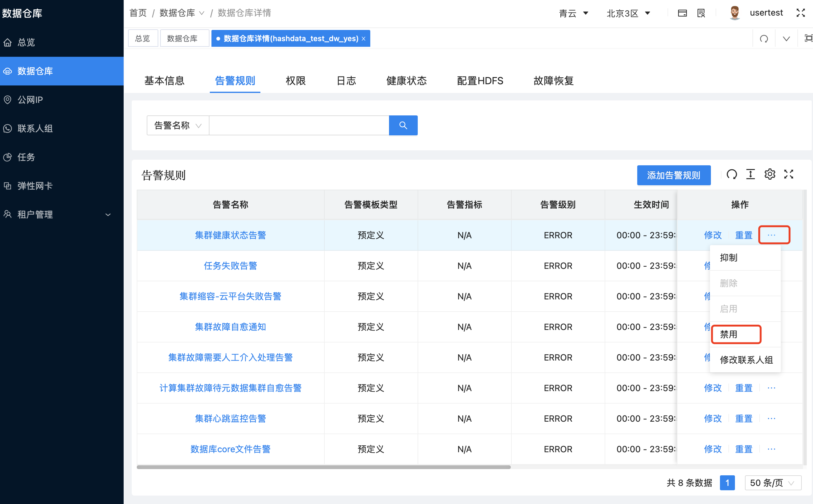Open table column settings gear icon

(x=770, y=174)
